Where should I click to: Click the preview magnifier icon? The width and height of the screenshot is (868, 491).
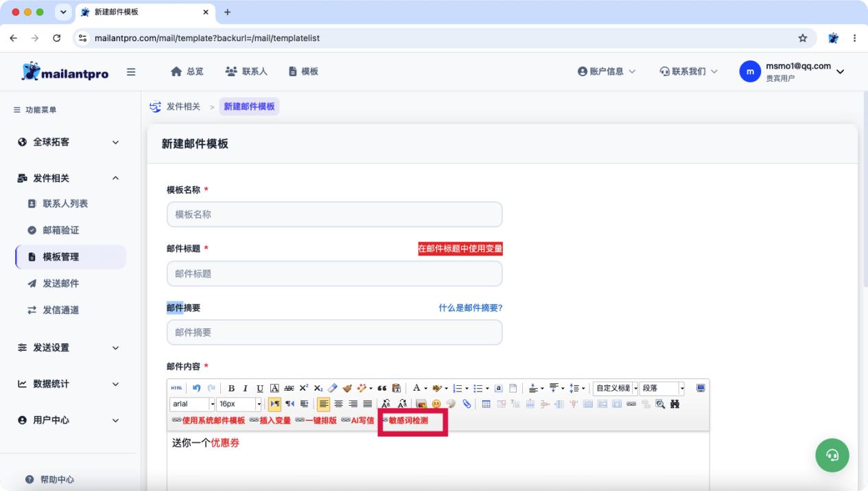point(660,404)
